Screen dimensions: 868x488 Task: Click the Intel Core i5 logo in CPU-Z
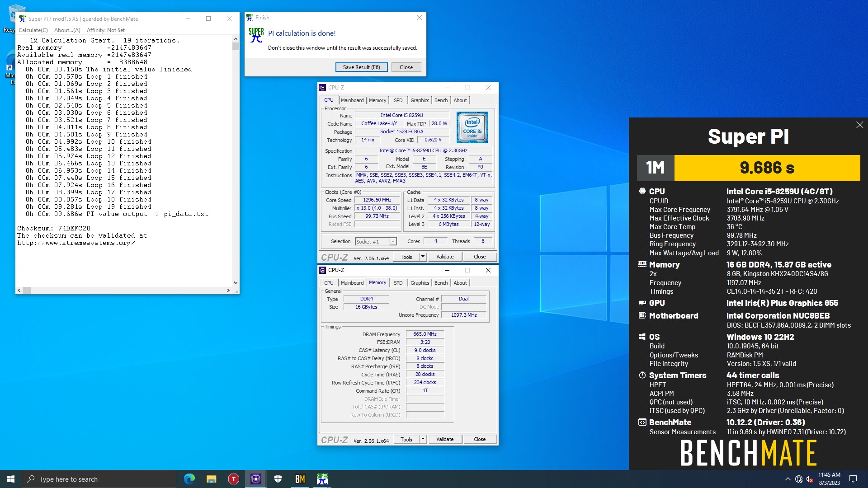tap(472, 127)
